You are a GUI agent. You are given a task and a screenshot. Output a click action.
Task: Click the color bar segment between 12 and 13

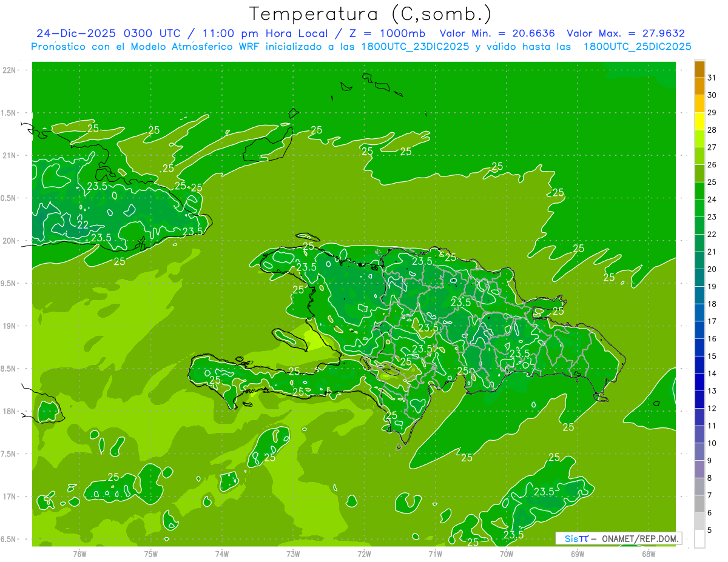point(699,400)
